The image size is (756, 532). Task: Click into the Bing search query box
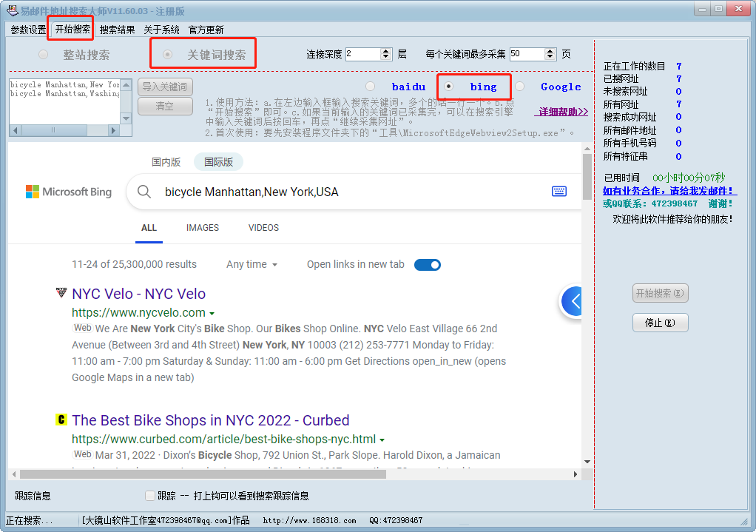(x=352, y=192)
